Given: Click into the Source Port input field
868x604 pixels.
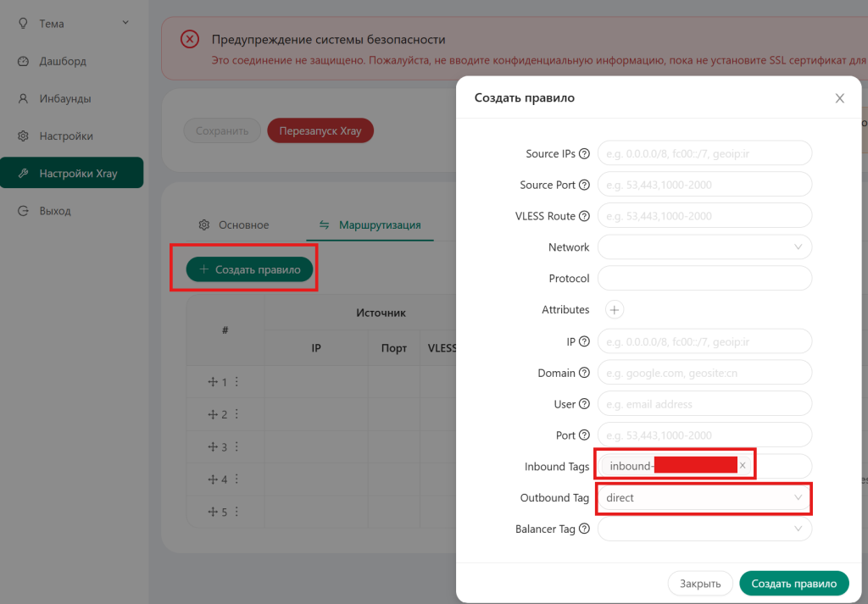Looking at the screenshot, I should coord(704,185).
